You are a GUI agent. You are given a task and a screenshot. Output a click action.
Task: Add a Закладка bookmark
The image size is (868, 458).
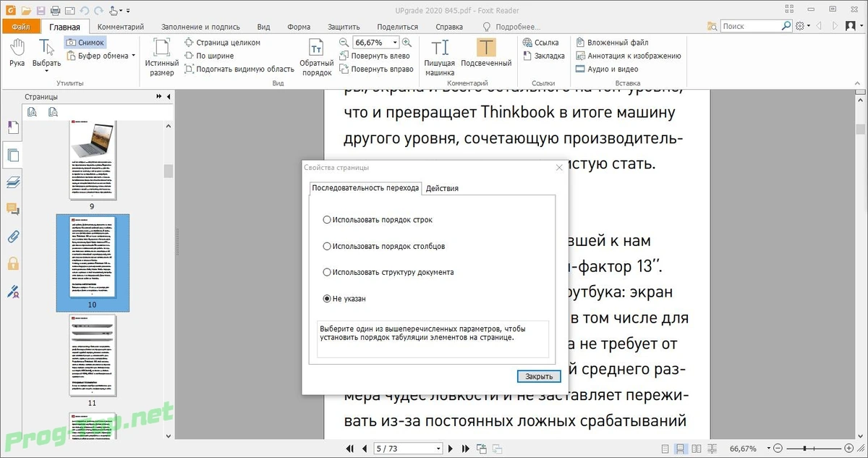click(543, 56)
